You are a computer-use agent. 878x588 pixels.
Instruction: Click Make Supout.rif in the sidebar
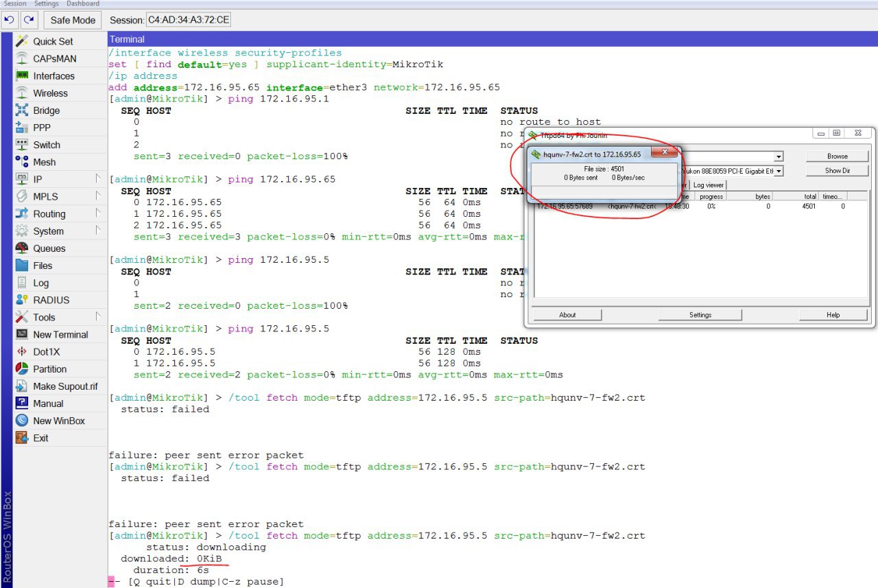tap(60, 386)
